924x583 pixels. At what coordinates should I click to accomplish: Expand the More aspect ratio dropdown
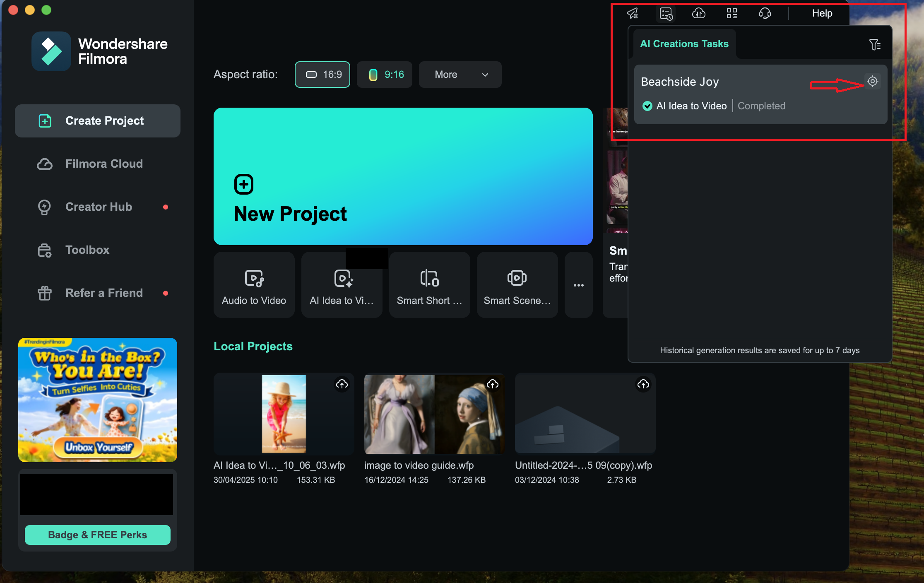tap(460, 75)
